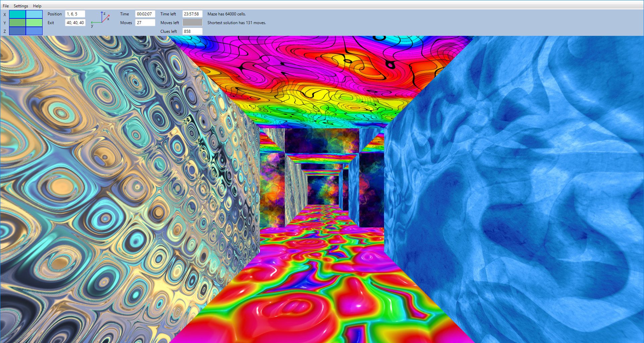Click the Clues left field showing 858
644x343 pixels.
(192, 31)
